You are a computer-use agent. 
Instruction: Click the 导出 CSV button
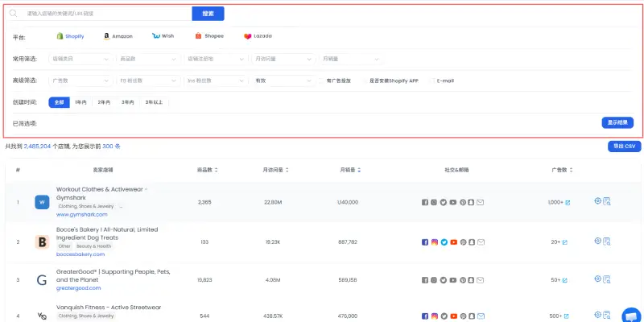coord(625,147)
